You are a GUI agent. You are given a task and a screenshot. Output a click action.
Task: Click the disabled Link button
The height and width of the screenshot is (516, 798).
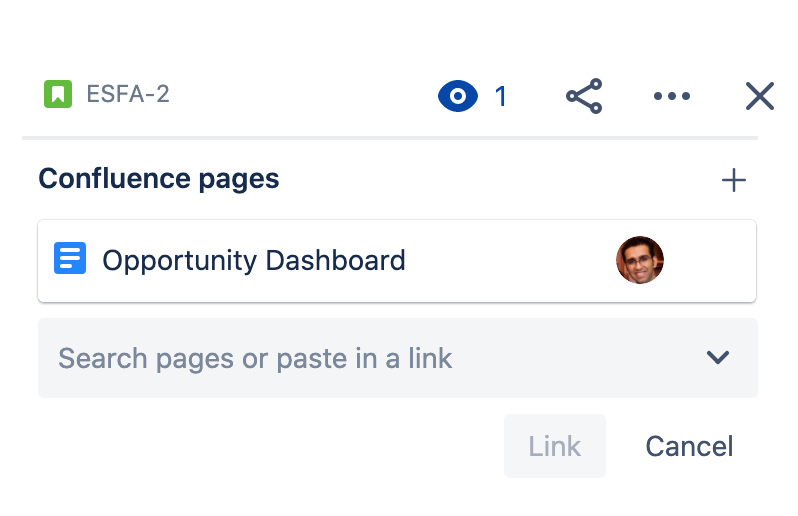(x=555, y=446)
